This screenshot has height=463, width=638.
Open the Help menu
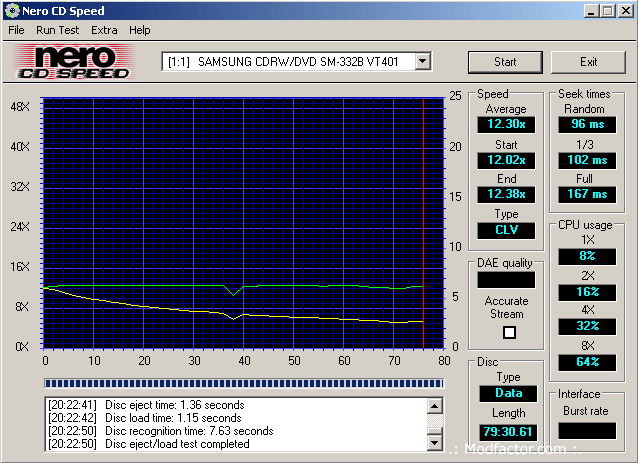tap(140, 30)
